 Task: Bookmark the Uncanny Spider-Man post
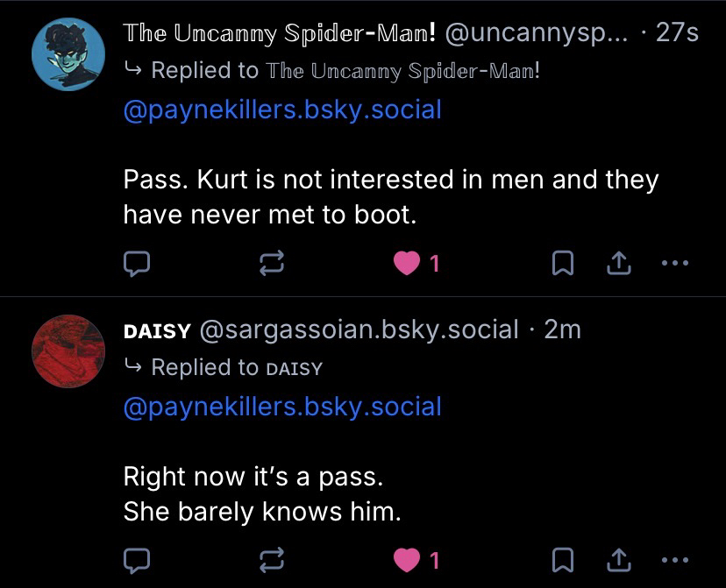563,262
